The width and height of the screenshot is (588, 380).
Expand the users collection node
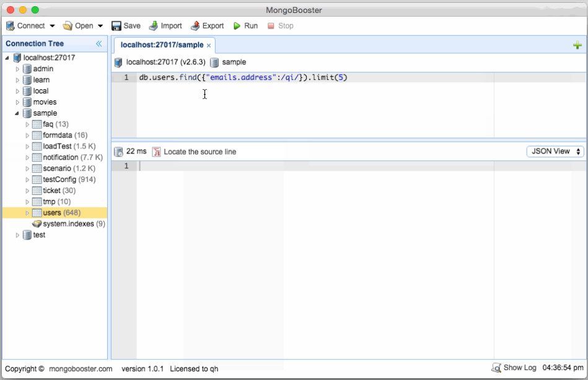27,213
